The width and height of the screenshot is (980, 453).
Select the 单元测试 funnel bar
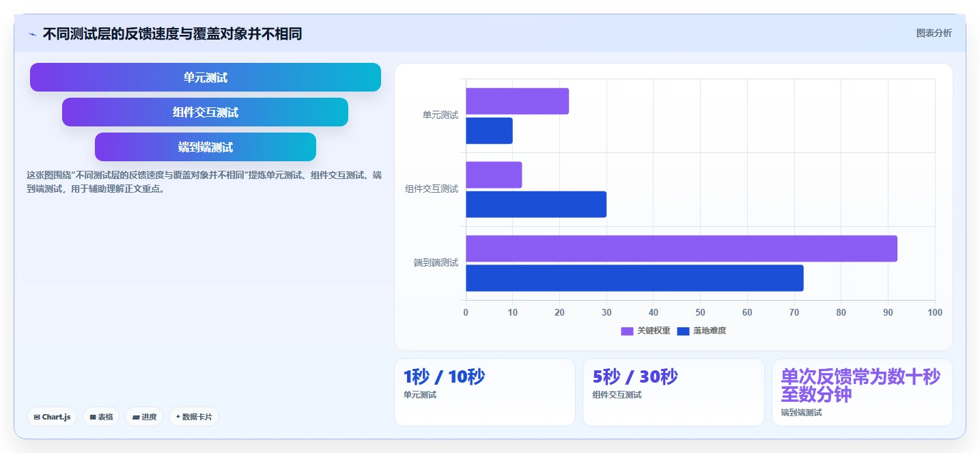pos(206,77)
